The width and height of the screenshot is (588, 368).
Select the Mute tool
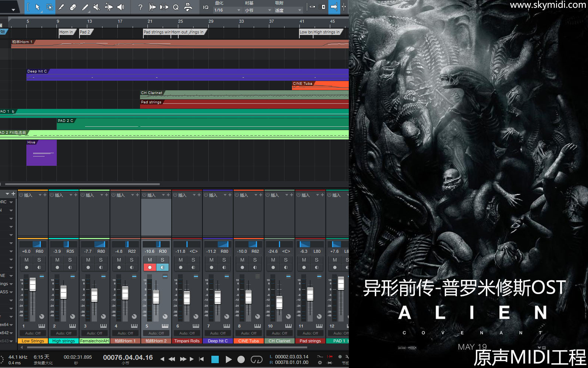pos(97,7)
